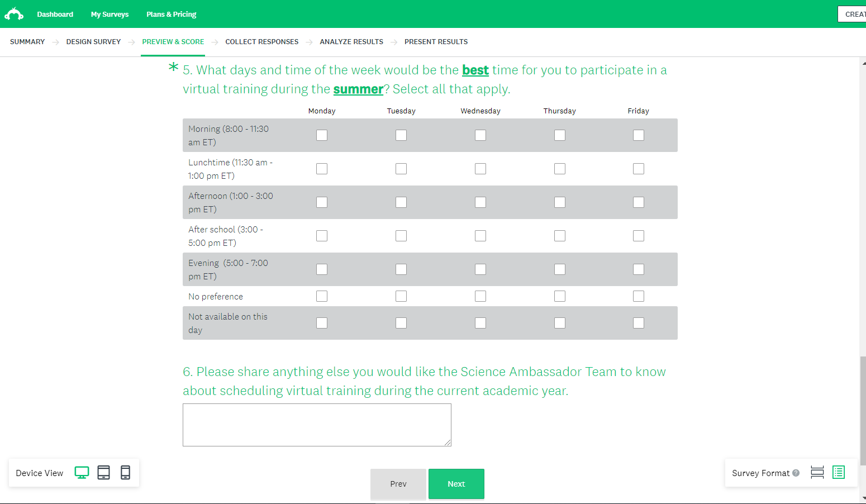
Task: Select one-question-at-a-time survey format icon
Action: 817,473
